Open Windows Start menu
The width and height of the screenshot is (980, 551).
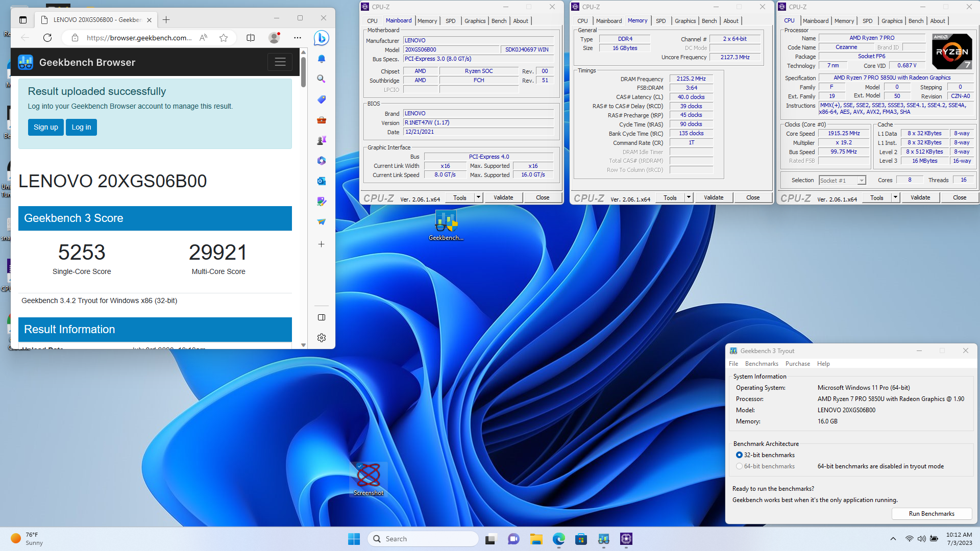coord(354,539)
